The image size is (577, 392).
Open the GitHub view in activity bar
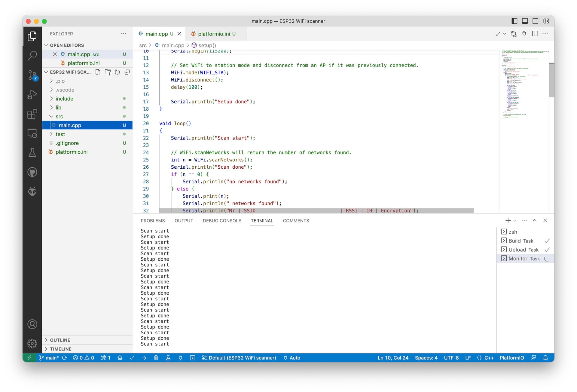click(32, 172)
